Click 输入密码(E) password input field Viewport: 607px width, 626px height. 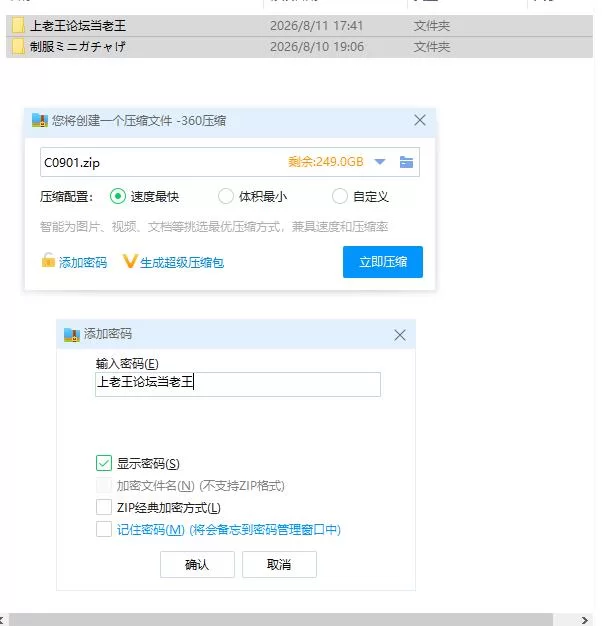click(238, 384)
